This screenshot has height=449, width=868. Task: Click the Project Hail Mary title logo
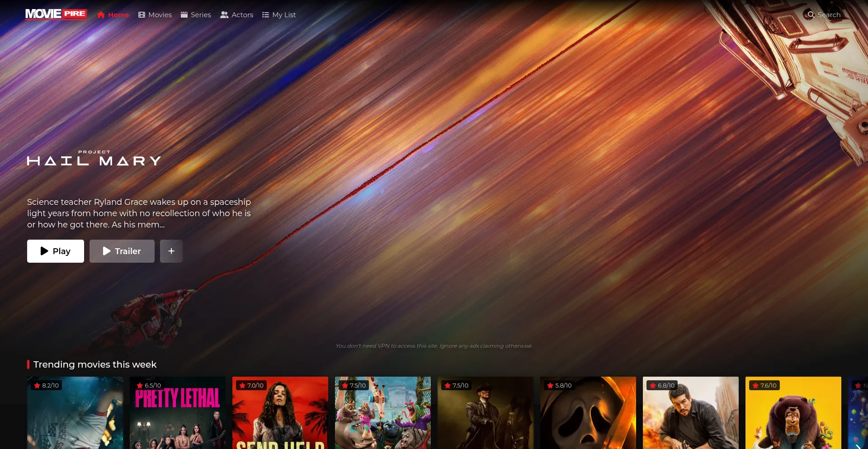pyautogui.click(x=94, y=158)
